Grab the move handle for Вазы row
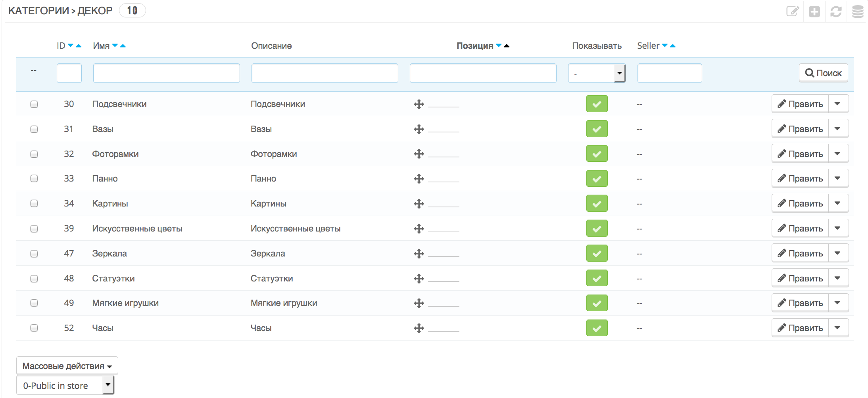868x398 pixels. 419,129
